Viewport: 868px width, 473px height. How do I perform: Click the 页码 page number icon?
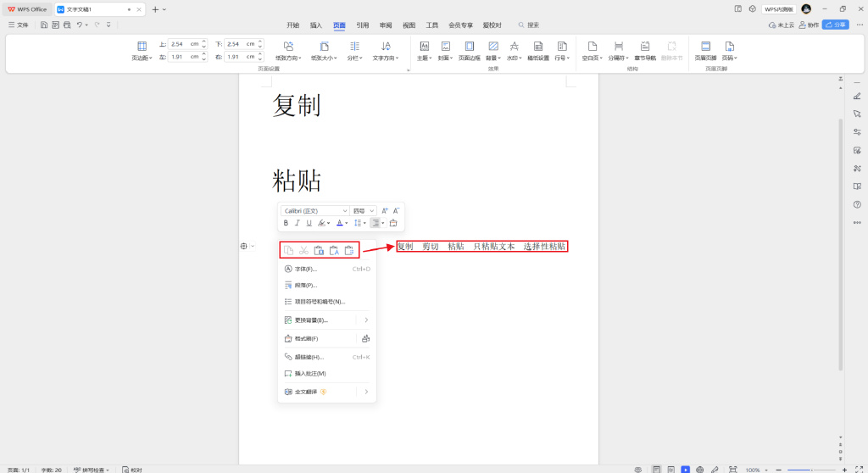730,47
